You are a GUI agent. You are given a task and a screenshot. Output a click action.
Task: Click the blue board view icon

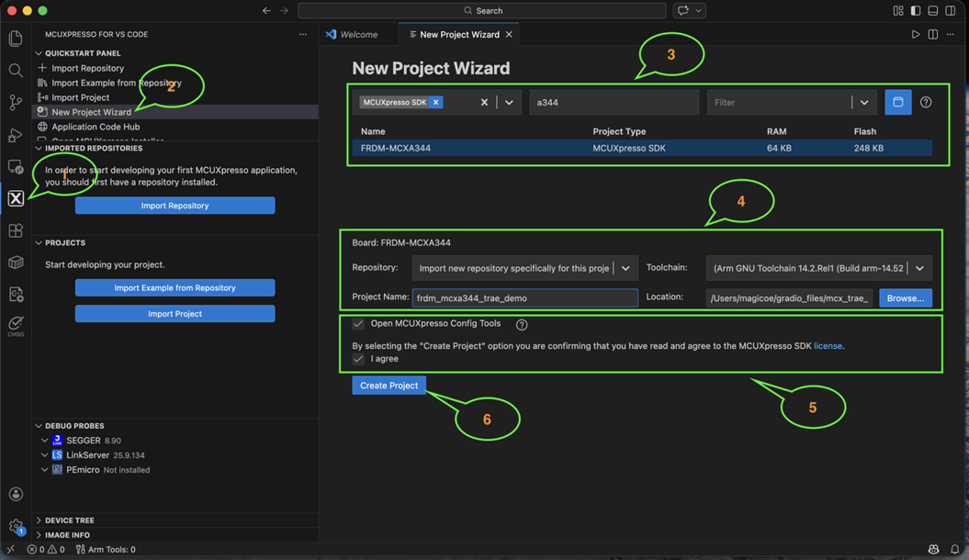pos(898,102)
